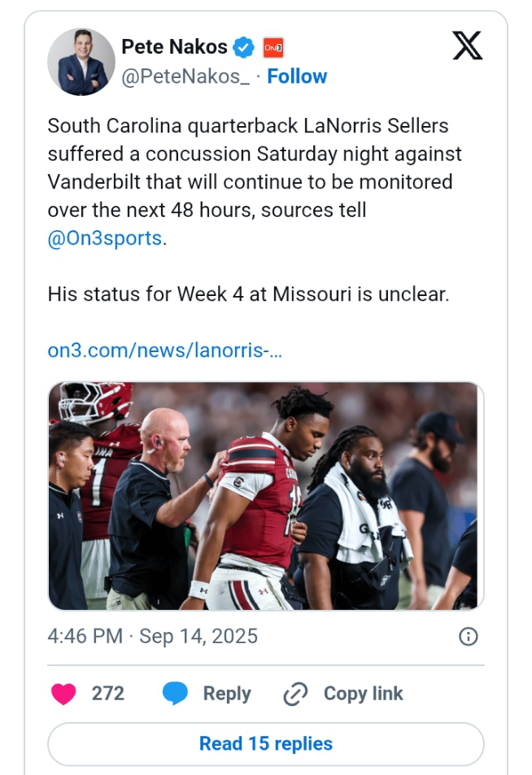Click the chain link copy icon
This screenshot has width=532, height=775.
pyautogui.click(x=294, y=694)
